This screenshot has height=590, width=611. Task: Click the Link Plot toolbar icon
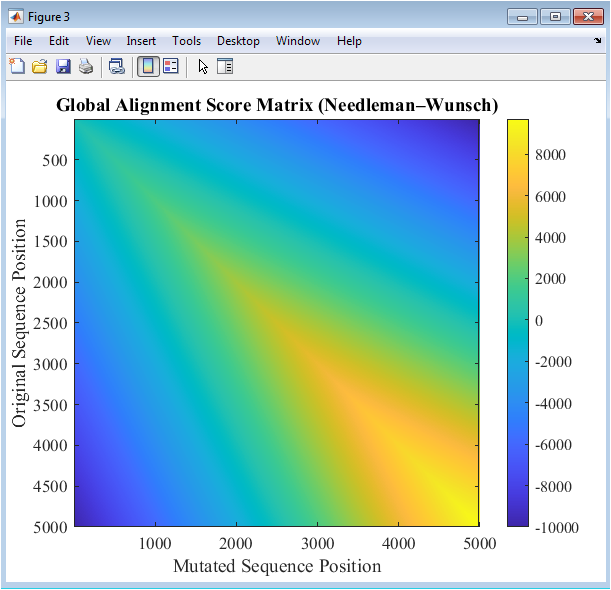tap(117, 67)
